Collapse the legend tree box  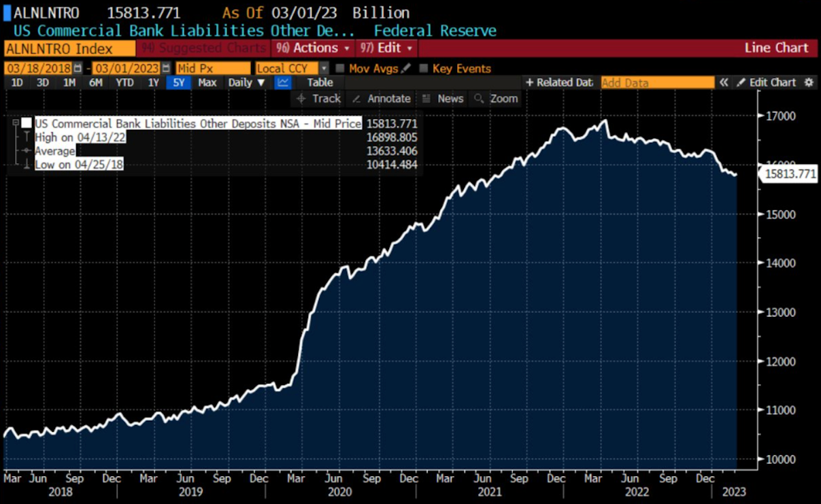(x=16, y=123)
